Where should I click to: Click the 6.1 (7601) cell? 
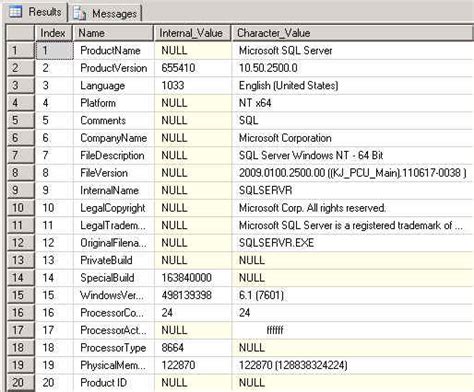tap(353, 295)
